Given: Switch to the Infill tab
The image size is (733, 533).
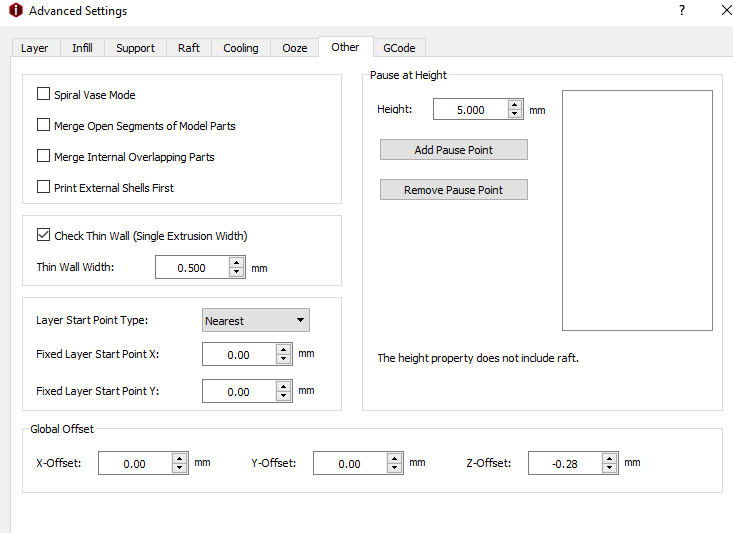Looking at the screenshot, I should pyautogui.click(x=82, y=48).
